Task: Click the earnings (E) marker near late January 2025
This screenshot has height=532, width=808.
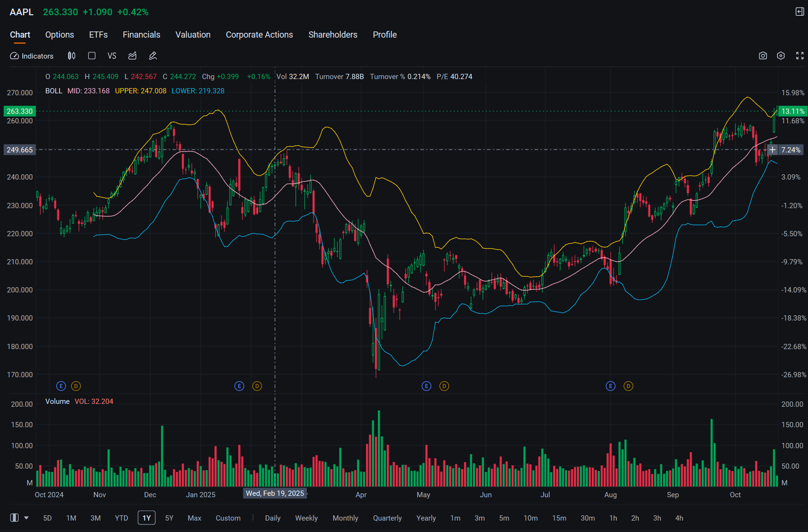Action: pos(240,386)
